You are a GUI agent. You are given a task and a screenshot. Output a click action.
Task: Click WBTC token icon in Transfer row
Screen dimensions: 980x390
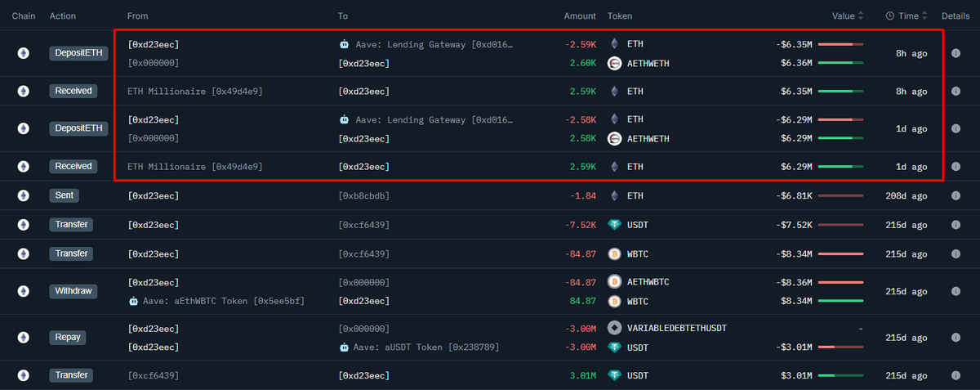[615, 253]
